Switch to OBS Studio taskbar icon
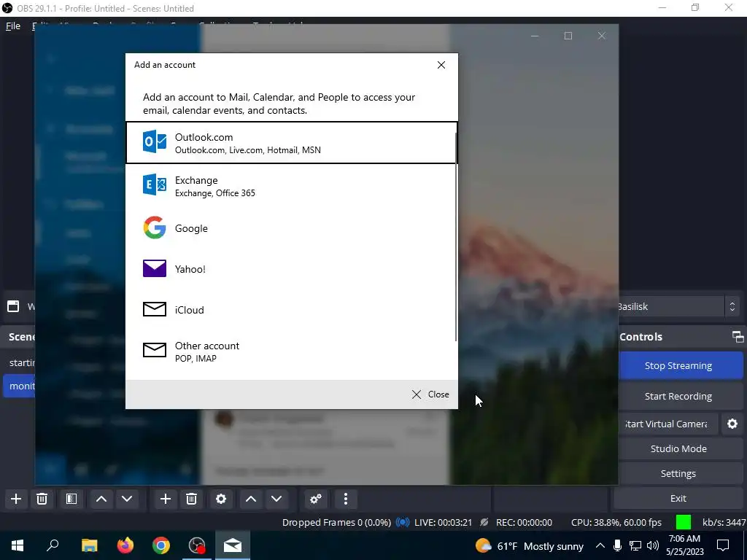Image resolution: width=747 pixels, height=560 pixels. pos(197,545)
